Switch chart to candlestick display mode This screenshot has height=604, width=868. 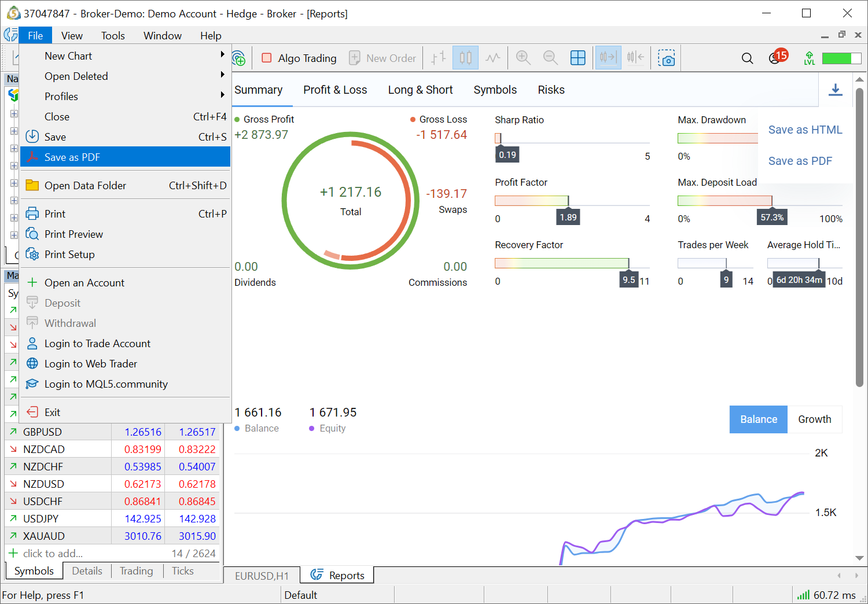465,58
